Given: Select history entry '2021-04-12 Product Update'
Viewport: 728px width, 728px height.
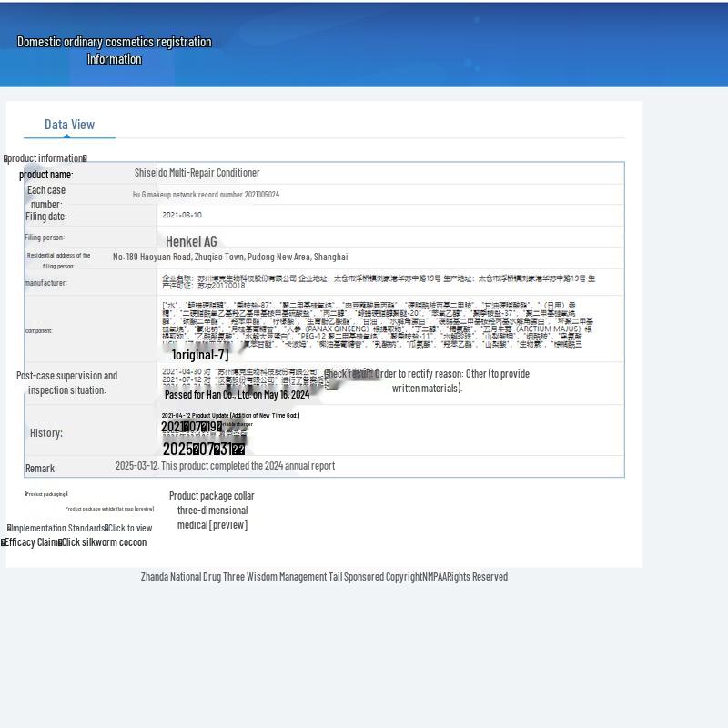Looking at the screenshot, I should click(195, 416).
